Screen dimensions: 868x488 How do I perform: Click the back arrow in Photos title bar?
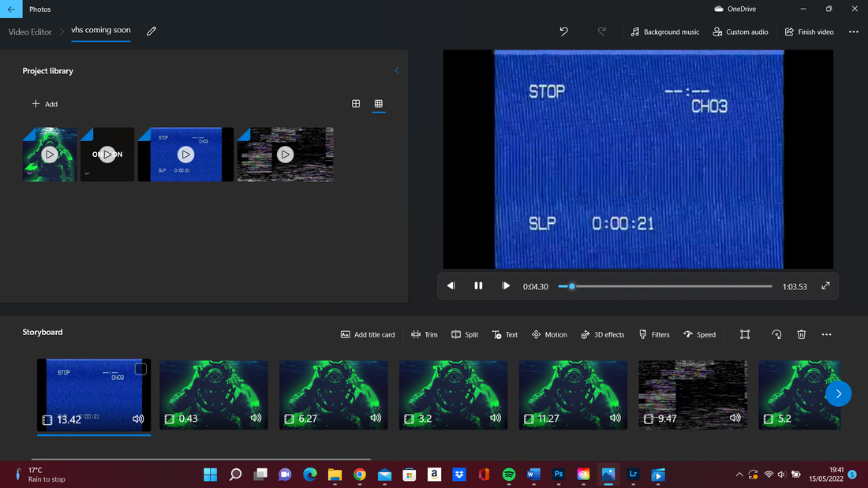coord(11,9)
